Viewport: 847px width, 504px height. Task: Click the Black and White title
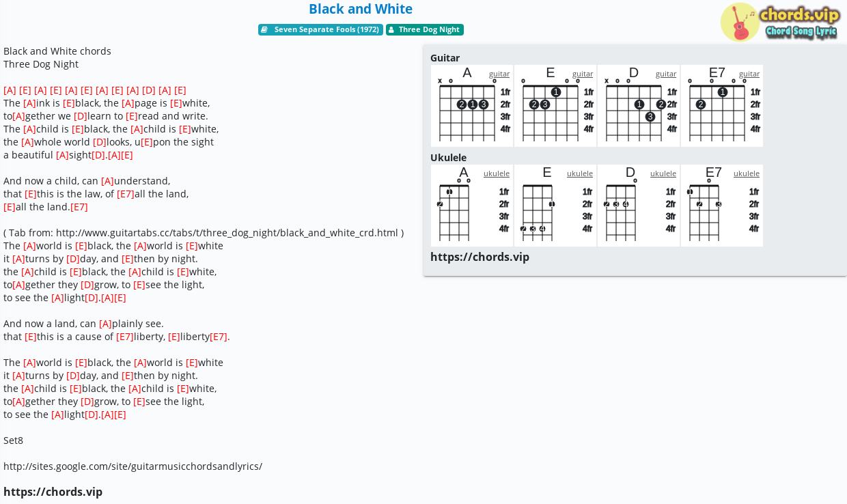pyautogui.click(x=361, y=9)
